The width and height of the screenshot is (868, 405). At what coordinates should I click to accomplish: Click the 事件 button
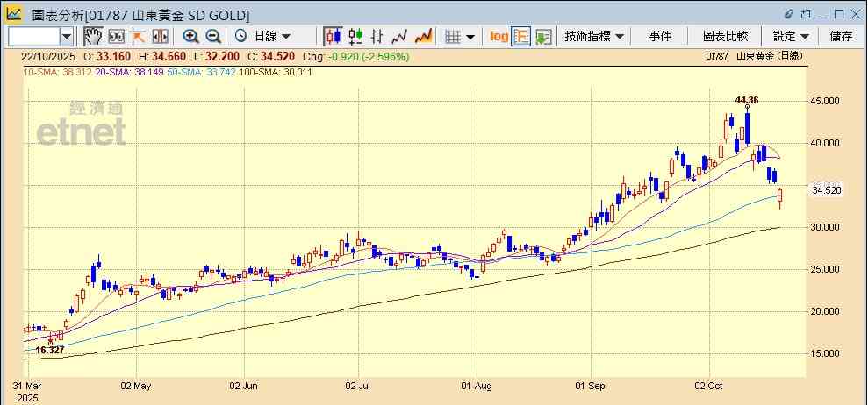(x=660, y=36)
